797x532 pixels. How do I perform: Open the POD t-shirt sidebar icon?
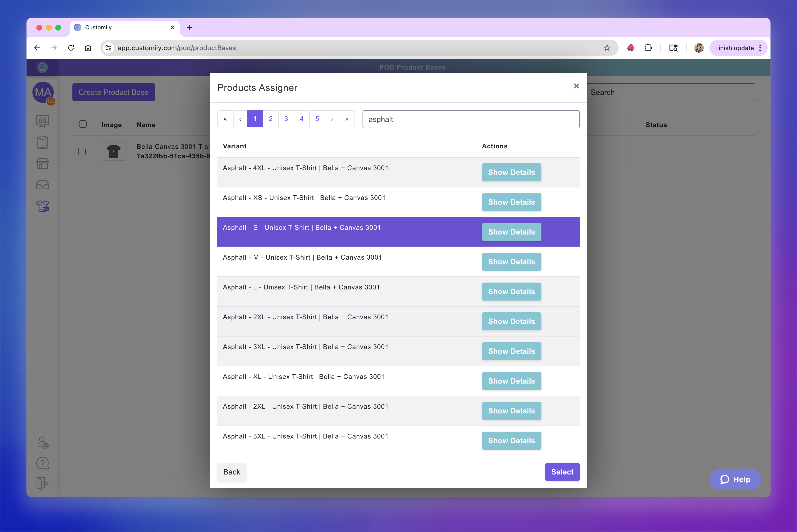(42, 206)
